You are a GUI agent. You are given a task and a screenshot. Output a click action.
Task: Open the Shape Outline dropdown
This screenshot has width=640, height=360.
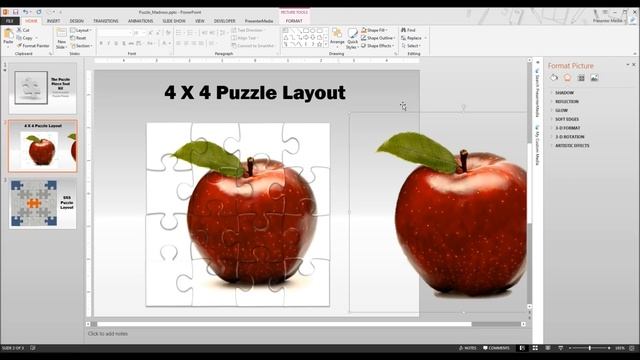(378, 38)
